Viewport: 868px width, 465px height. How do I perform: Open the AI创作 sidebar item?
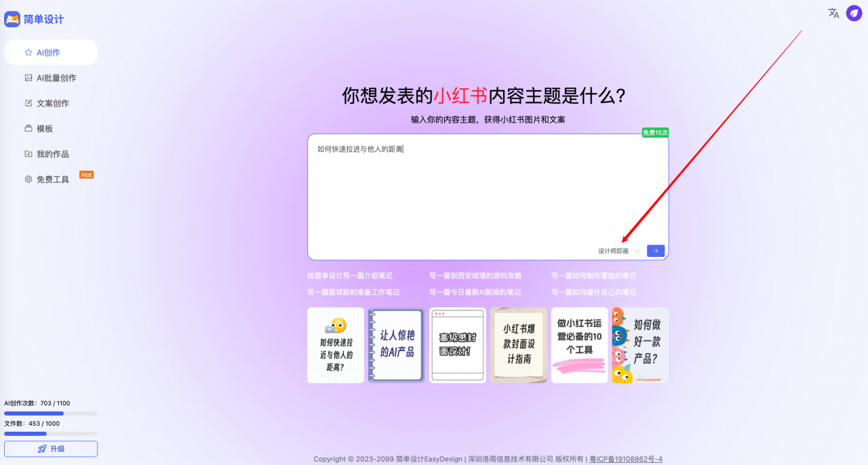51,52
